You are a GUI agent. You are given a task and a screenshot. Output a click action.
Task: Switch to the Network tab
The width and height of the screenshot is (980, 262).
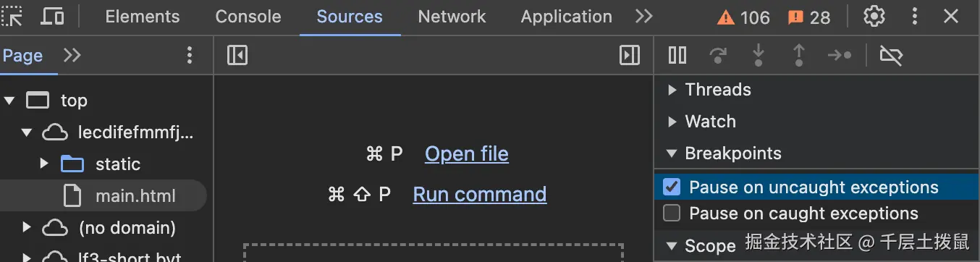(452, 17)
